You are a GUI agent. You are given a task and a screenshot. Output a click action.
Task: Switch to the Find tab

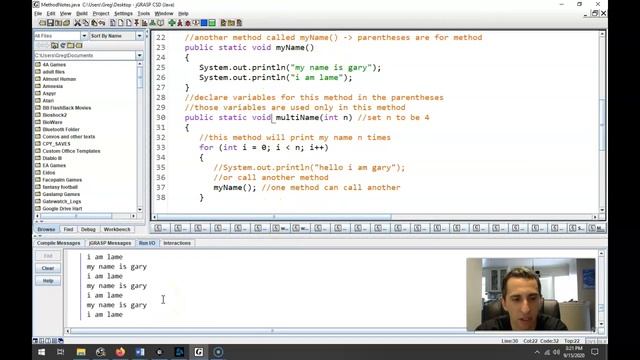coord(68,229)
